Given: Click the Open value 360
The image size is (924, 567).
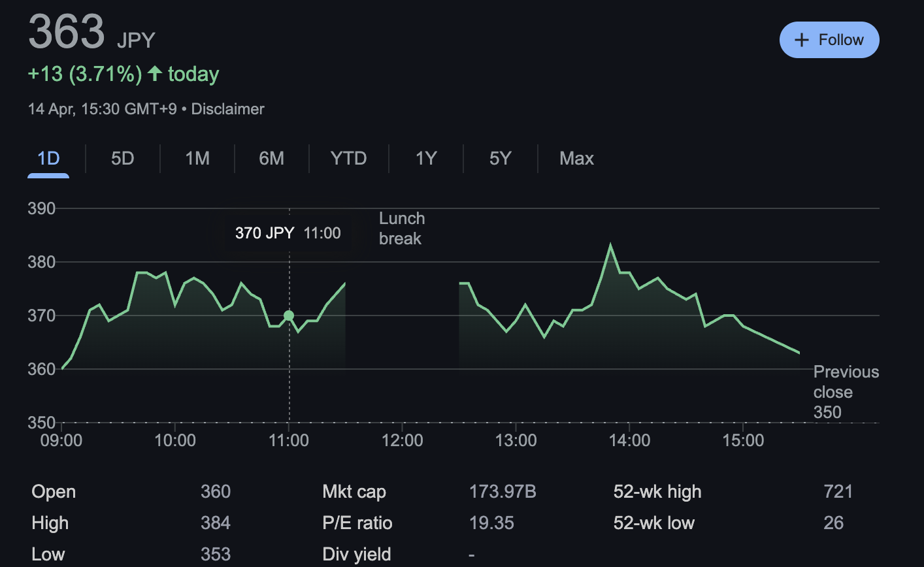Looking at the screenshot, I should click(216, 491).
